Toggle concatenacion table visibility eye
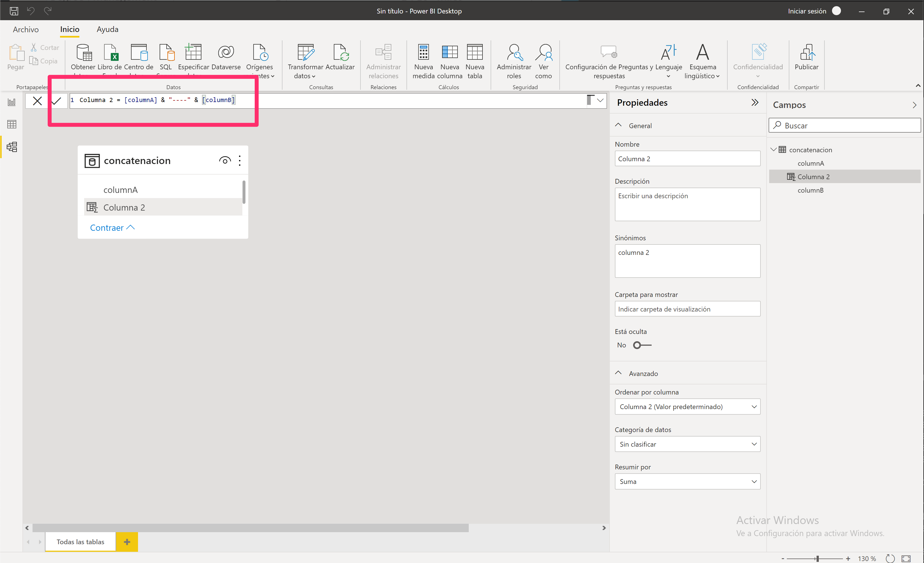 225,161
